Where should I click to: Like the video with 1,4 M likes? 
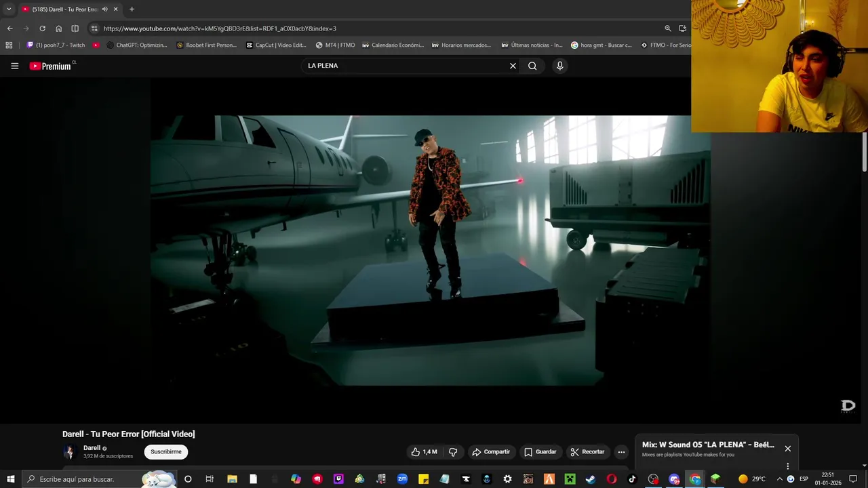tap(424, 452)
